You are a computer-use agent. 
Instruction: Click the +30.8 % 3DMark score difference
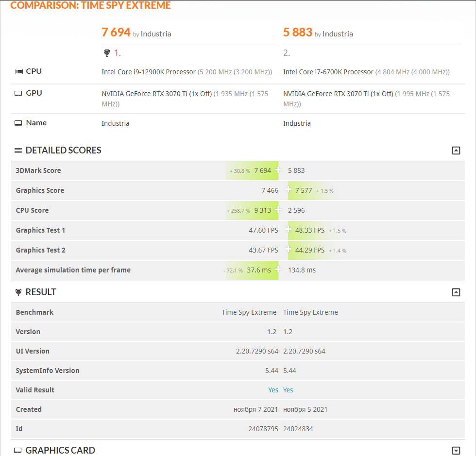click(x=240, y=171)
